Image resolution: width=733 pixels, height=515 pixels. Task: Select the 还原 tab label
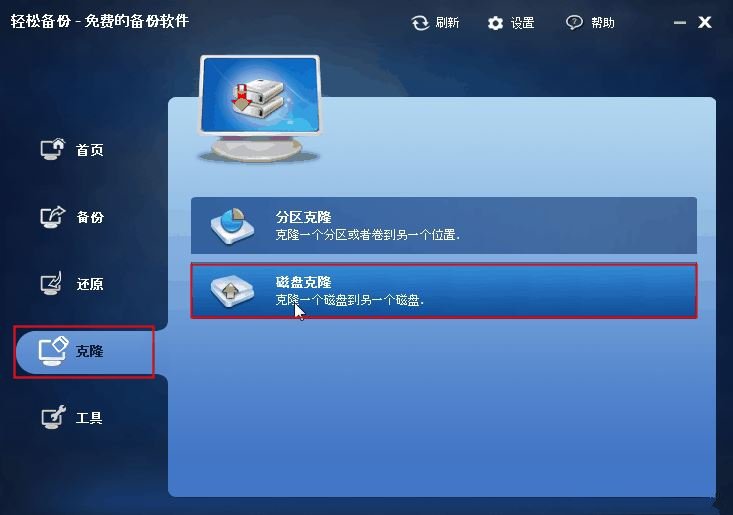point(90,284)
